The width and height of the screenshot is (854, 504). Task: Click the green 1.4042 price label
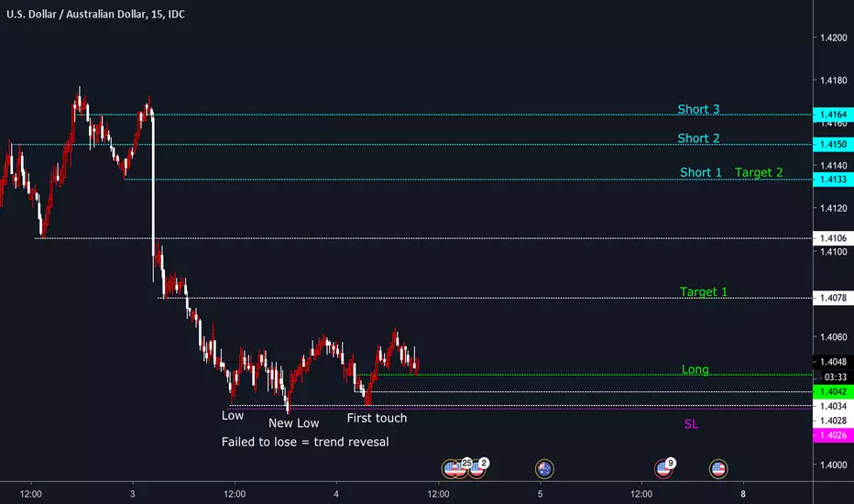[x=833, y=392]
